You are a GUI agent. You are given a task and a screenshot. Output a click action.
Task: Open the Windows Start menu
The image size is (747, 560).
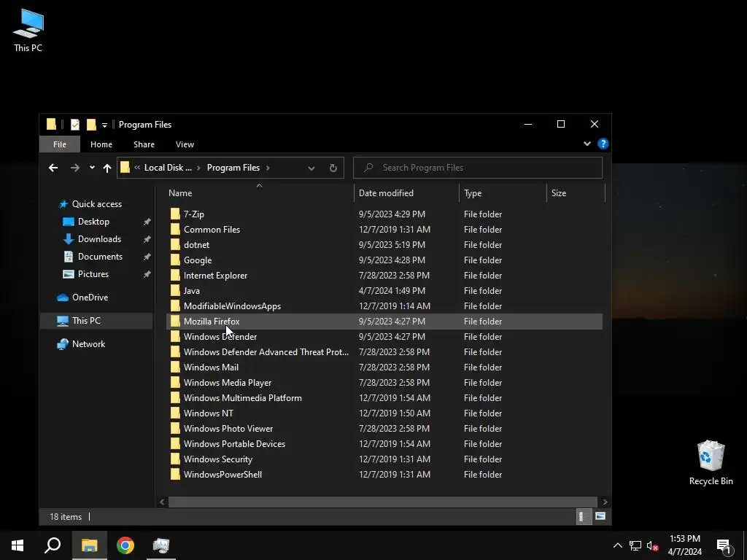tap(18, 545)
